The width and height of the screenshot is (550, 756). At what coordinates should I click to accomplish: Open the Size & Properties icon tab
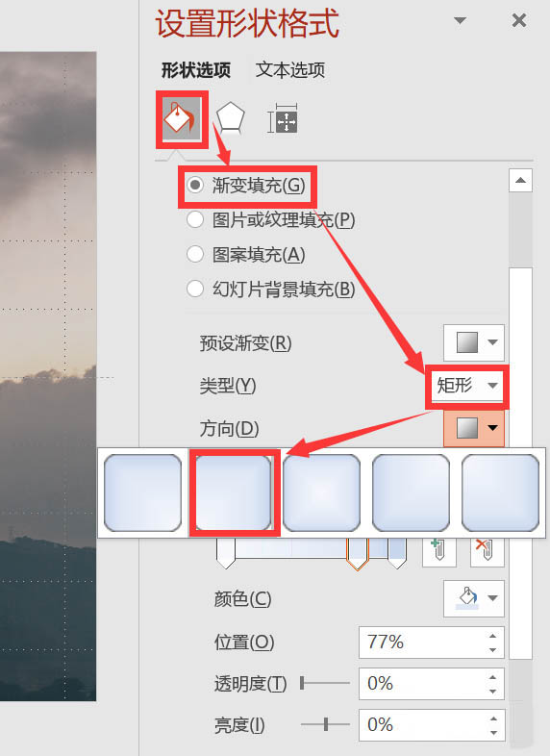pyautogui.click(x=283, y=118)
